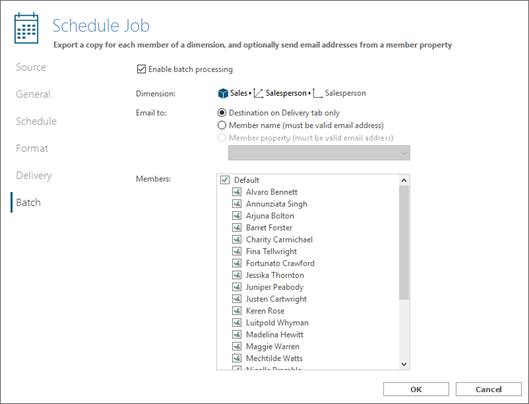529x404 pixels.
Task: Toggle the Charity Carmichael member check icon
Action: (x=237, y=240)
